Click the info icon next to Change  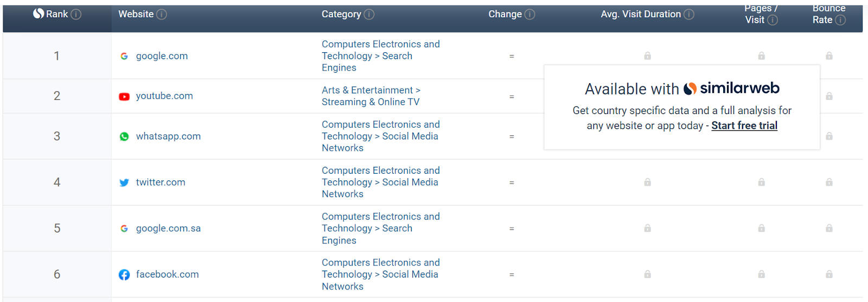click(529, 14)
